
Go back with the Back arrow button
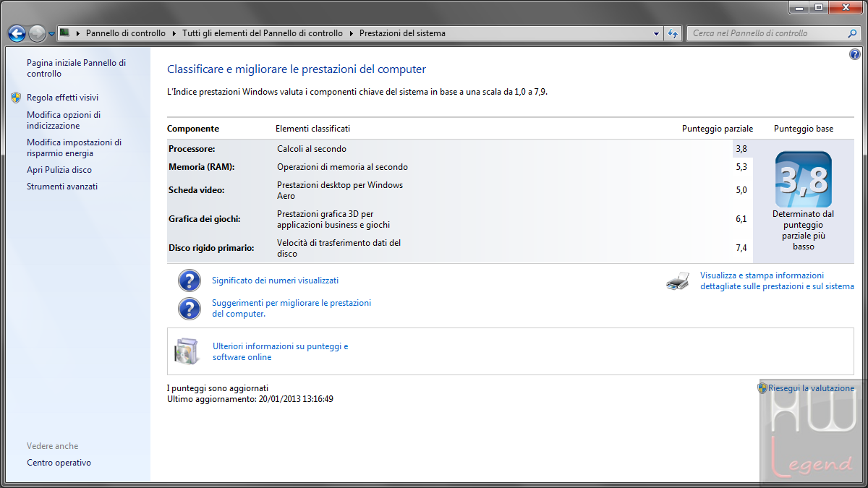pyautogui.click(x=16, y=33)
